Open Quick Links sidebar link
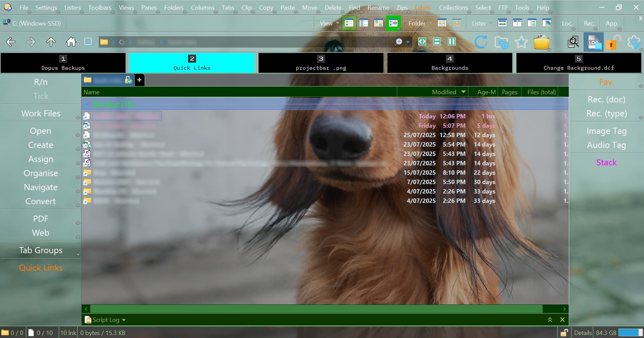 41,268
